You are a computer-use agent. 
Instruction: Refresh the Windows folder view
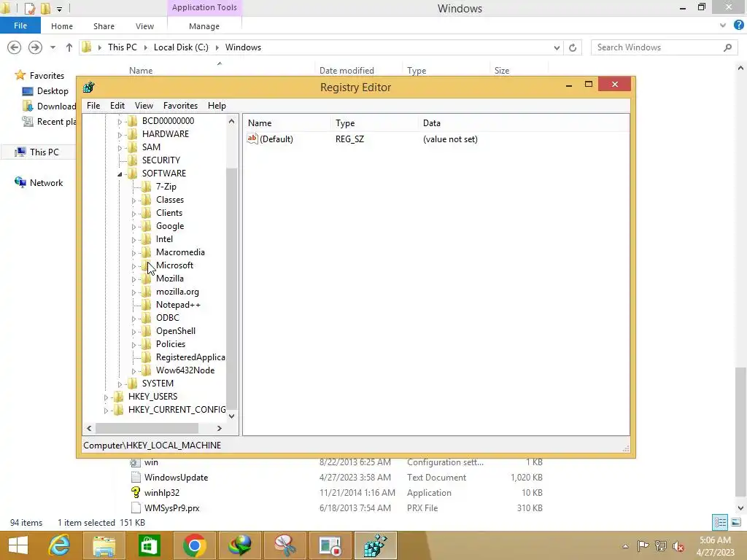coord(573,47)
